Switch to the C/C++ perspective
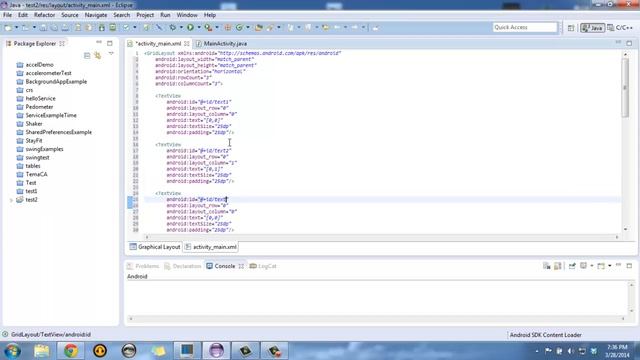 point(620,28)
